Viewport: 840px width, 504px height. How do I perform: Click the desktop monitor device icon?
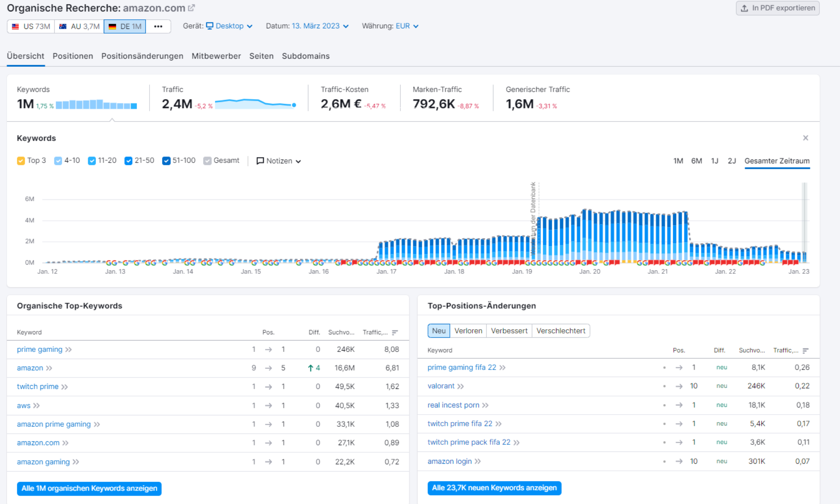pos(210,26)
